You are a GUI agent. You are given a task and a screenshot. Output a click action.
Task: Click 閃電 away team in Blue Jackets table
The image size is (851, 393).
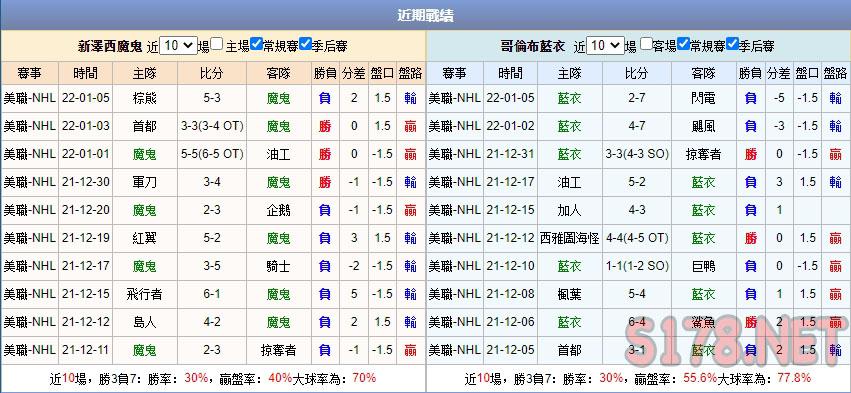point(704,98)
